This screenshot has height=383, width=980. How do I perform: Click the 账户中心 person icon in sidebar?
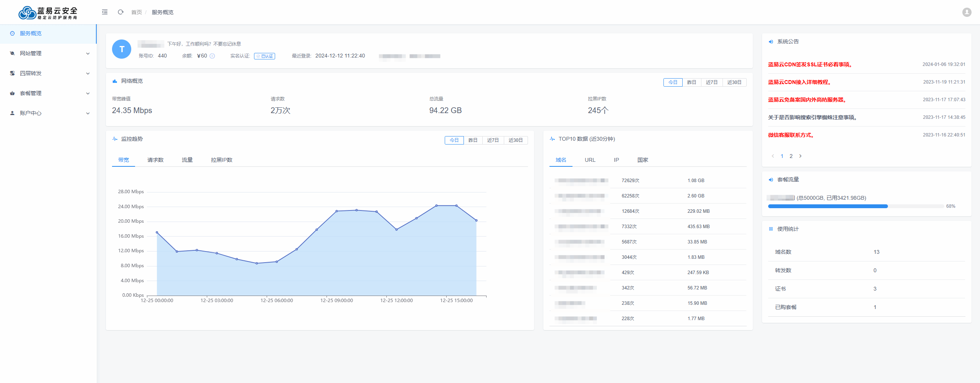[12, 113]
